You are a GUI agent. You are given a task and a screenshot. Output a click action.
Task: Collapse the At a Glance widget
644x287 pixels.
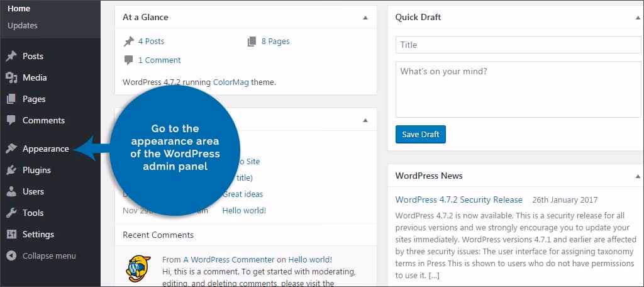365,18
